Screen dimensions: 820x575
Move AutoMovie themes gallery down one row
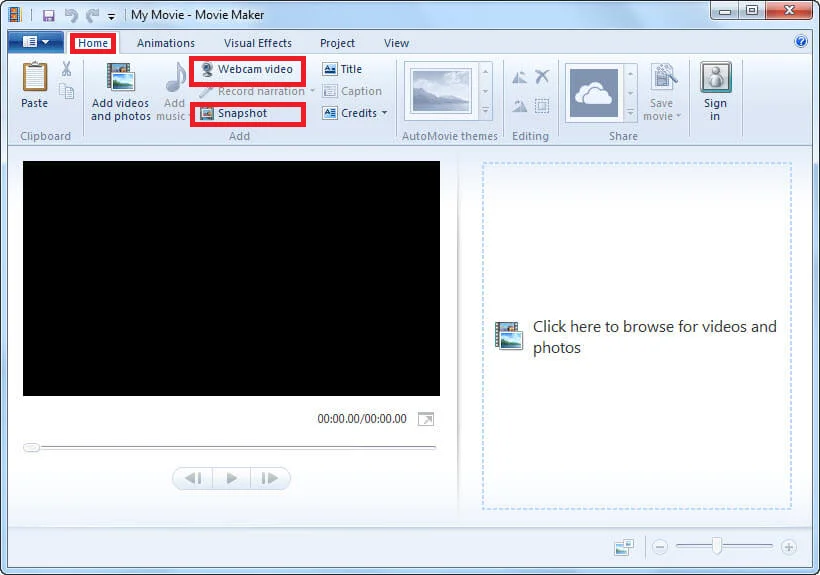tap(485, 91)
